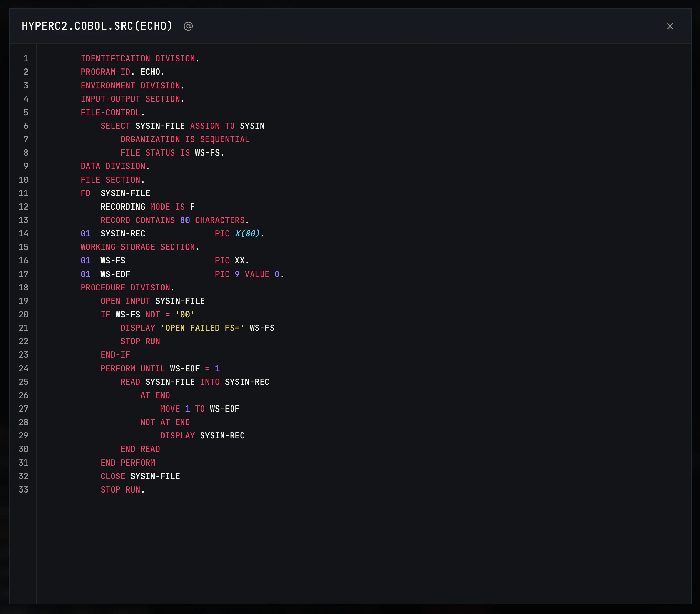
Task: Click the END-IF line
Action: pos(115,355)
